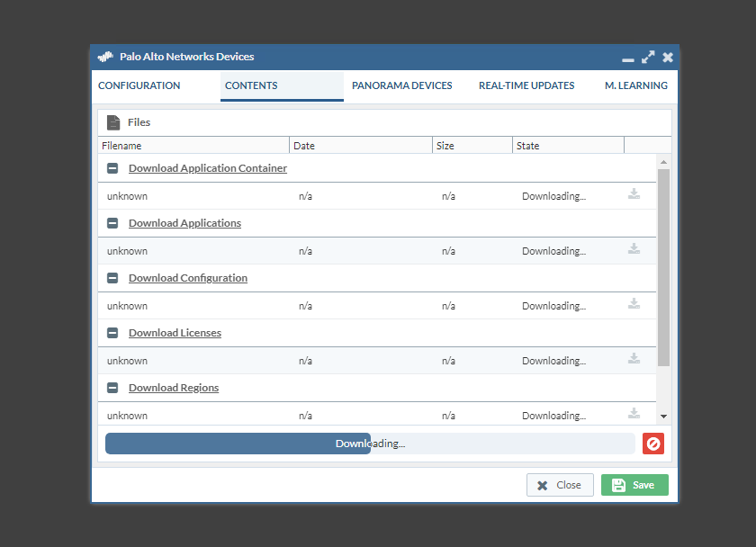
Task: Click download icon in Download Regions row
Action: 634,414
